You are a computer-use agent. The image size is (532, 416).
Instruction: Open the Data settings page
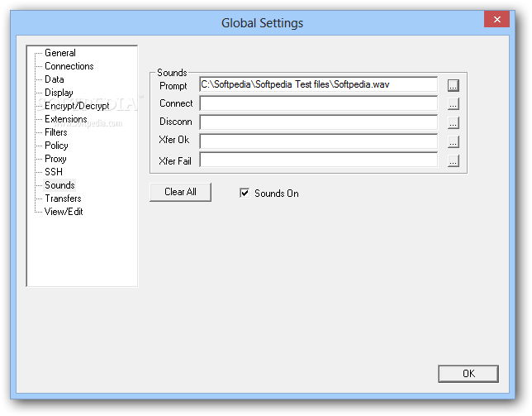55,79
